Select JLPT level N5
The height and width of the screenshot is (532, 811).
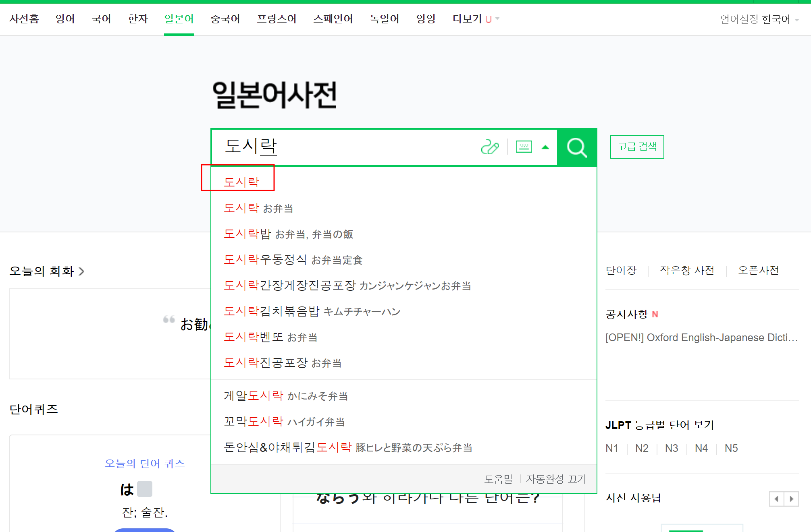731,448
